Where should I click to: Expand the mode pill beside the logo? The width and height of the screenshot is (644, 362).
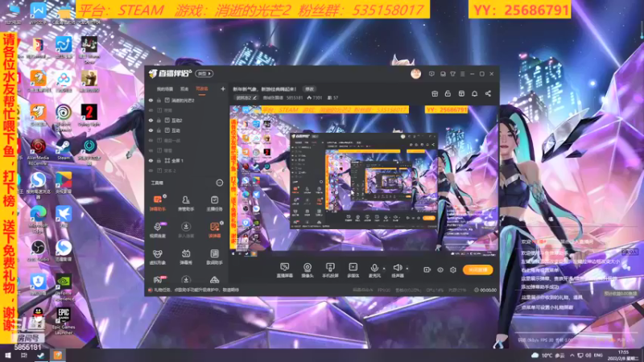(204, 74)
